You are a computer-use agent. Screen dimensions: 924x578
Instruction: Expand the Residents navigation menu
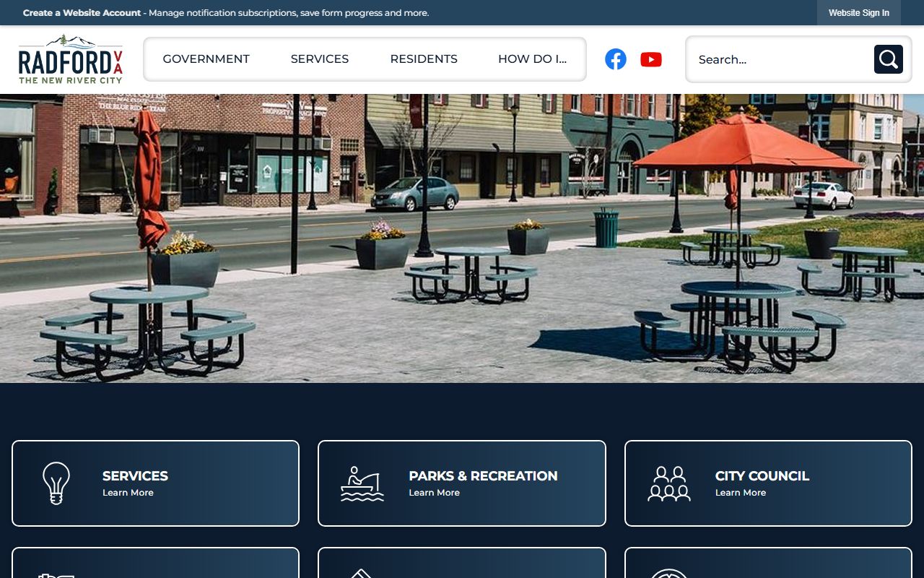(x=424, y=59)
